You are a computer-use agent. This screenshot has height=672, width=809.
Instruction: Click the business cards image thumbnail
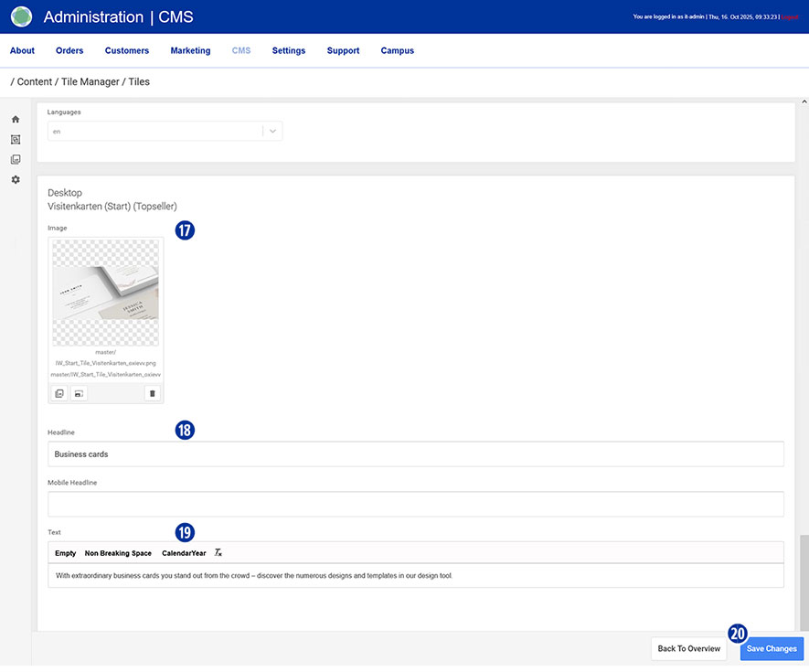pos(106,293)
